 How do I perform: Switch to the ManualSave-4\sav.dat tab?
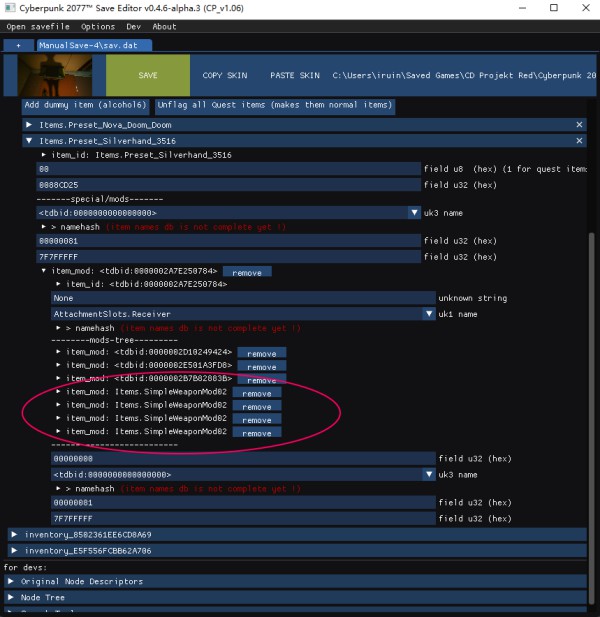[94, 46]
